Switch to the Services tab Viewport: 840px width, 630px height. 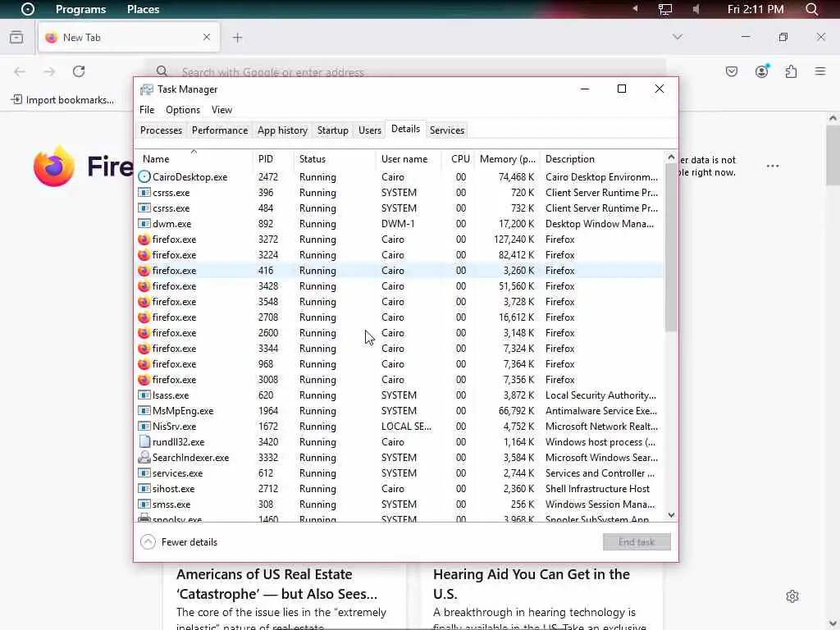(447, 130)
